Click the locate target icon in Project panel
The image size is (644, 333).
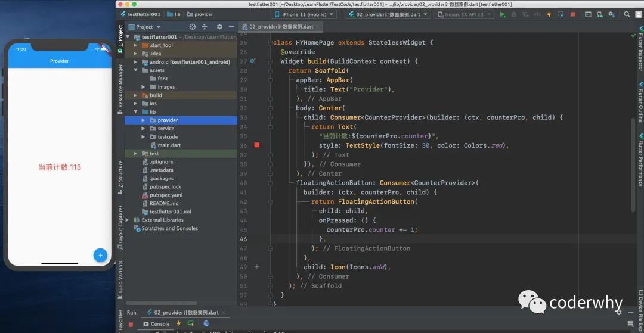click(192, 27)
